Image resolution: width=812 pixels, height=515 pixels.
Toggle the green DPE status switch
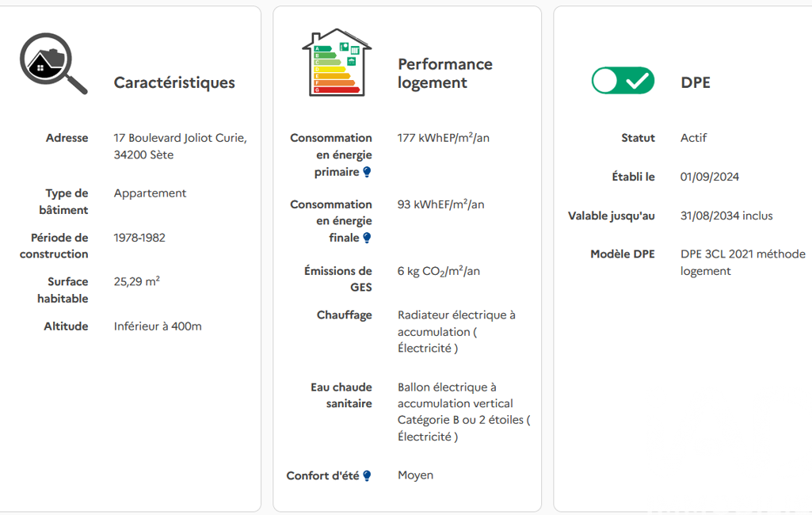click(623, 81)
